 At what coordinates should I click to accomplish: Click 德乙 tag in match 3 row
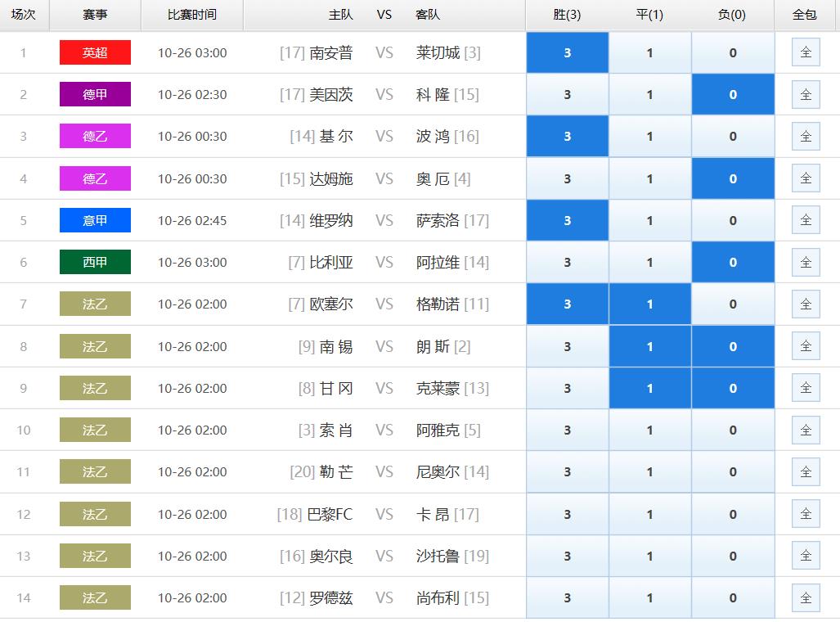click(x=96, y=136)
